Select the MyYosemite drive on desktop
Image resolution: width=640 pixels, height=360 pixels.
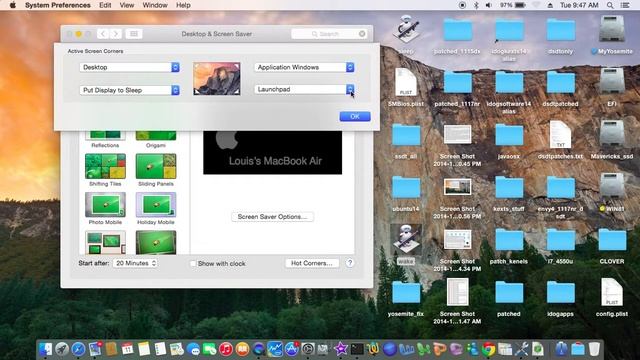(x=612, y=35)
